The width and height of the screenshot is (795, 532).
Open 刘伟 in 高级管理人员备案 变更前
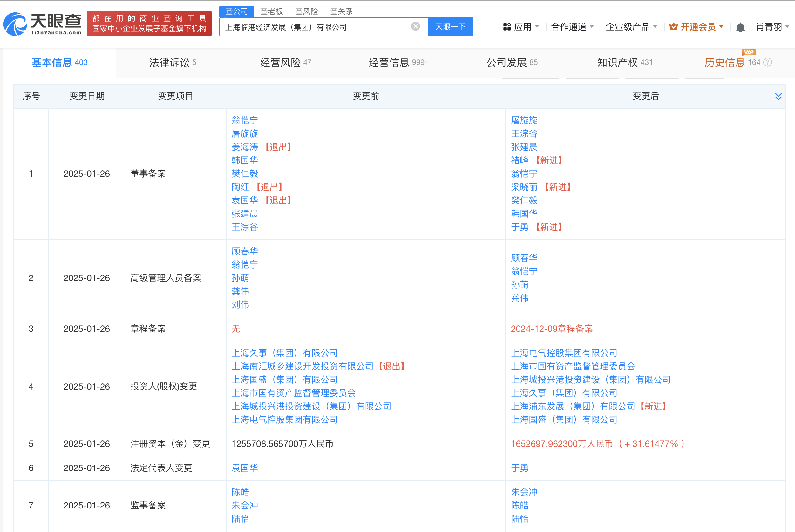click(x=240, y=304)
